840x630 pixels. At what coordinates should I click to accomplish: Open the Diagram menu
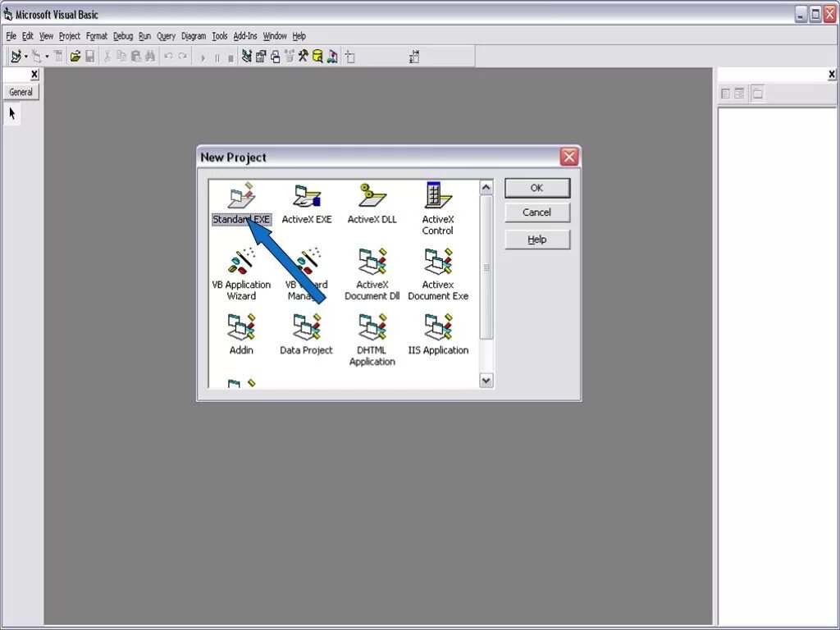pyautogui.click(x=194, y=36)
